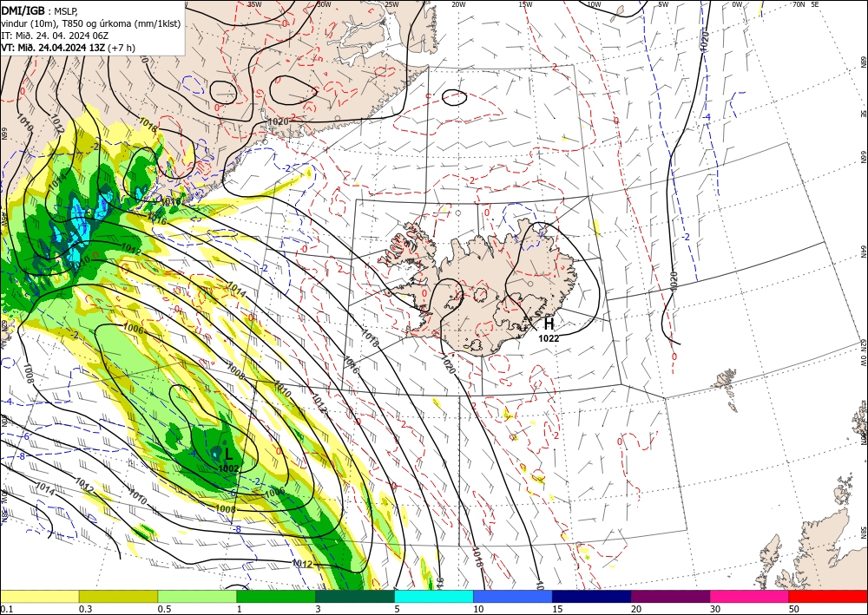Click the "VT: Mið. 24.04.2024 13Z (+7 h)" line
This screenshot has width=868, height=615.
(x=68, y=48)
